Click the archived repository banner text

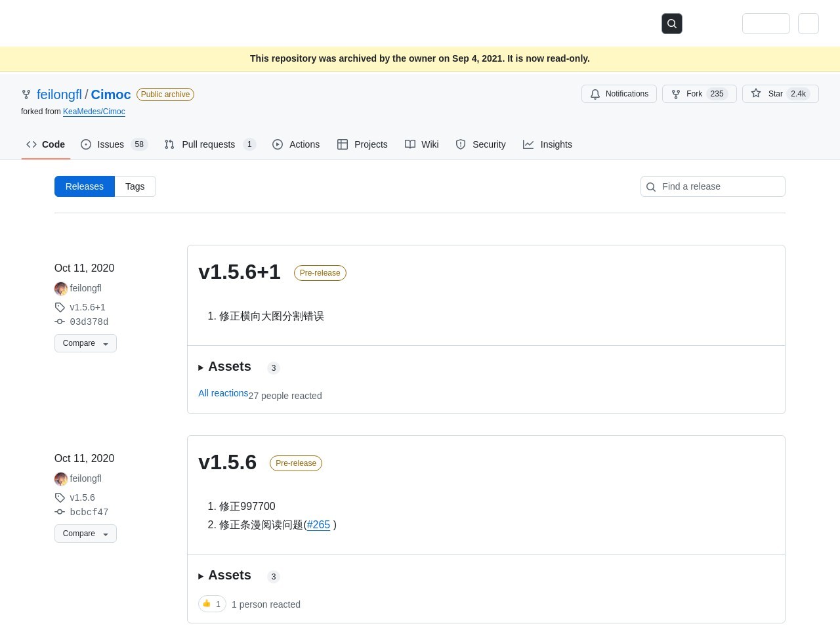pos(420,58)
